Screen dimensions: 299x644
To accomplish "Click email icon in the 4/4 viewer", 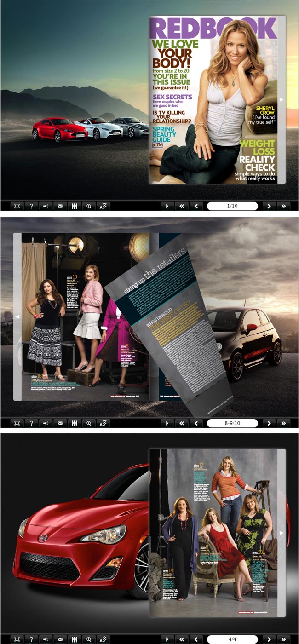I will (60, 639).
